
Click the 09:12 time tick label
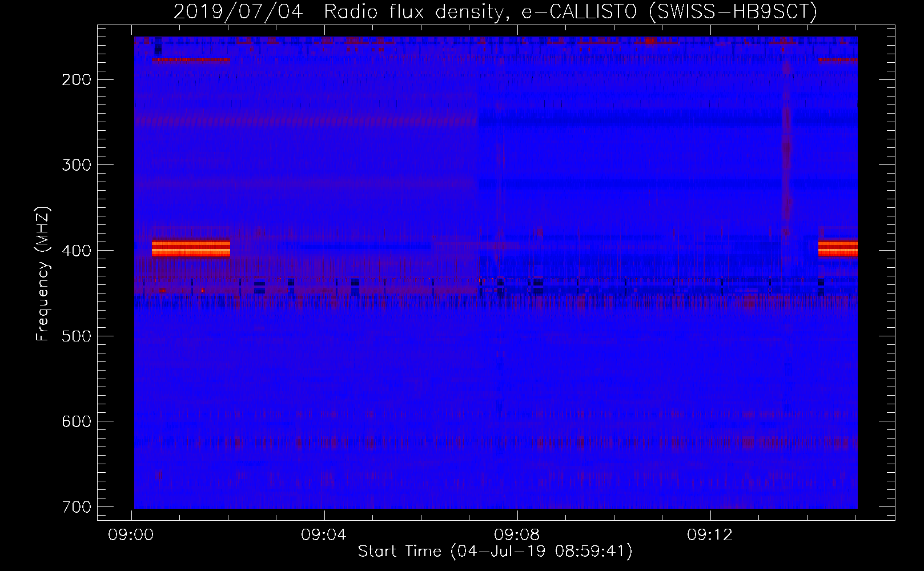(x=710, y=534)
